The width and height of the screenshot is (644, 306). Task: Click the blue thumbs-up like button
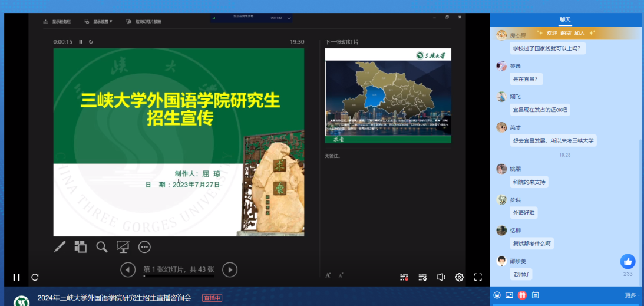(628, 262)
